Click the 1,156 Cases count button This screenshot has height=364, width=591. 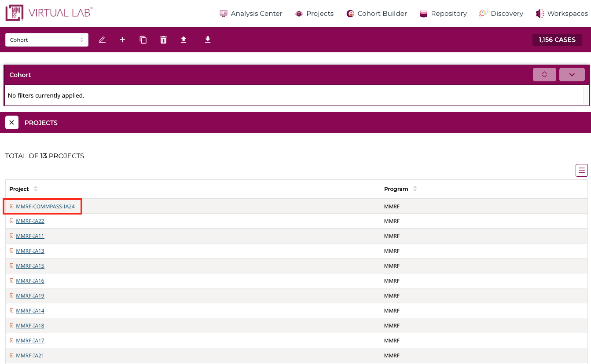[x=557, y=40]
